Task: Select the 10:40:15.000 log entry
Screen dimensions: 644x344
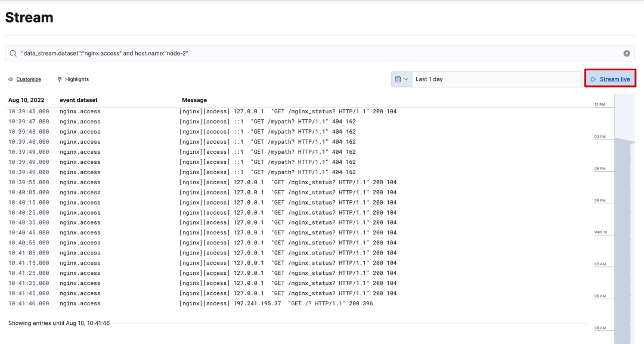Action: [x=297, y=202]
